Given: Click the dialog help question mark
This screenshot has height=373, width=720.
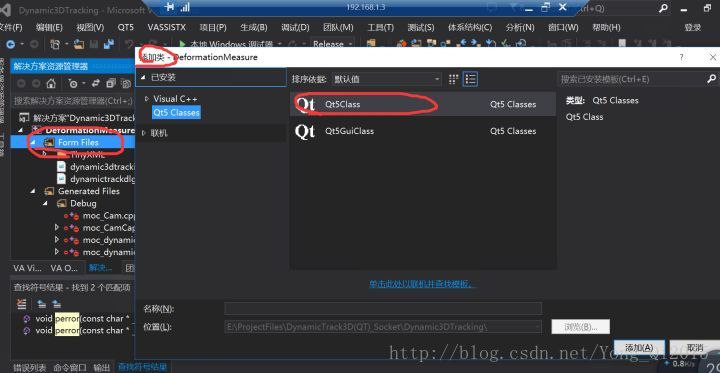Looking at the screenshot, I should point(681,57).
